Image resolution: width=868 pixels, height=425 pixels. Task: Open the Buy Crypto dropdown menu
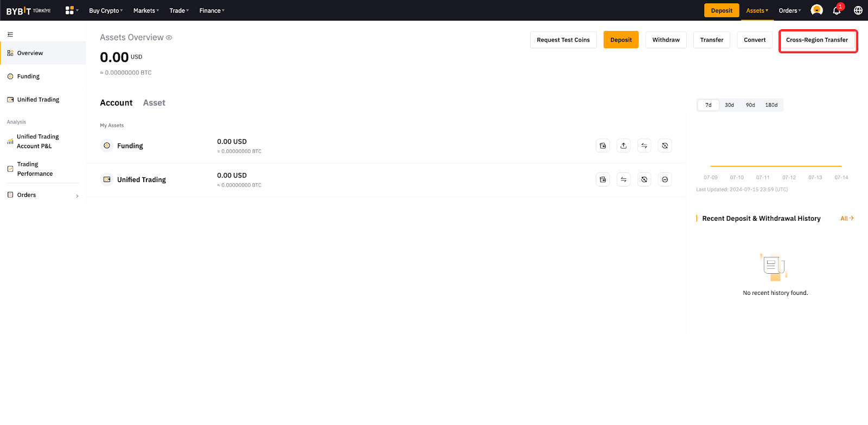pos(106,11)
